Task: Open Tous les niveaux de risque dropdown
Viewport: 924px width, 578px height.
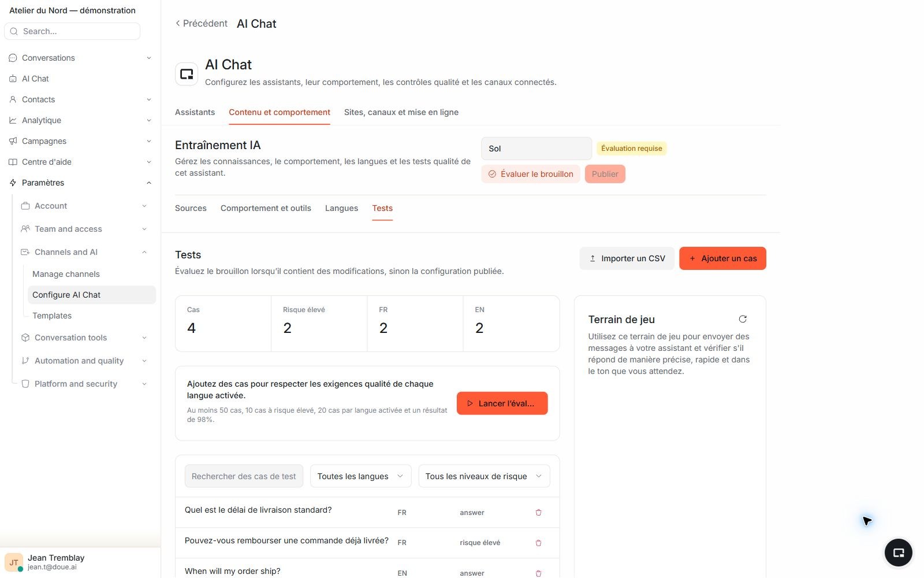Action: (484, 476)
